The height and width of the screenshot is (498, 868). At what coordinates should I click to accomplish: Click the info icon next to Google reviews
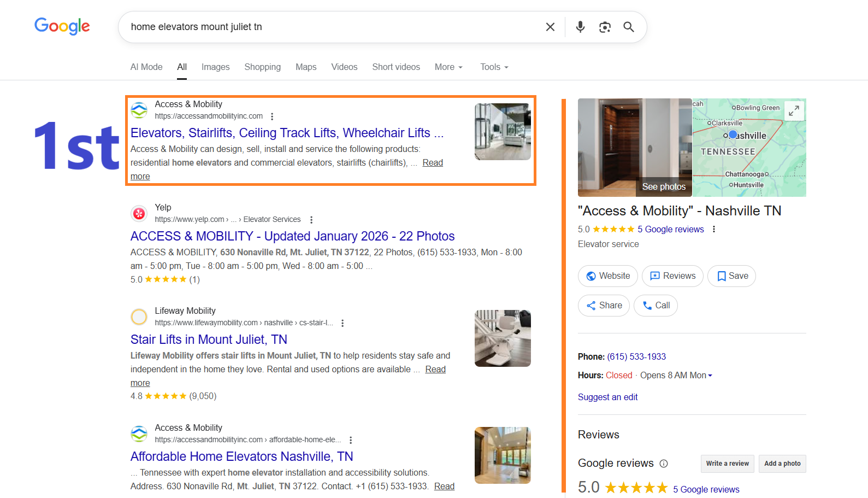[x=664, y=464]
